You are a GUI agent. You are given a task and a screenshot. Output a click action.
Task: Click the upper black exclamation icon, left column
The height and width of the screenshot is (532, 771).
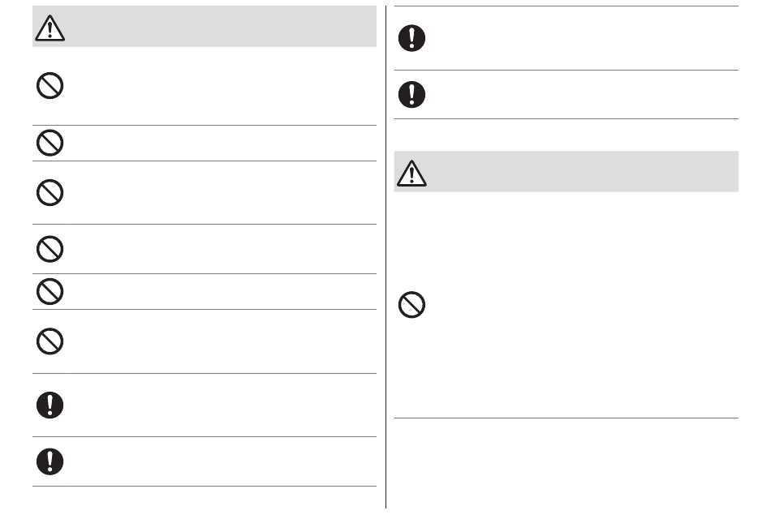pos(50,405)
